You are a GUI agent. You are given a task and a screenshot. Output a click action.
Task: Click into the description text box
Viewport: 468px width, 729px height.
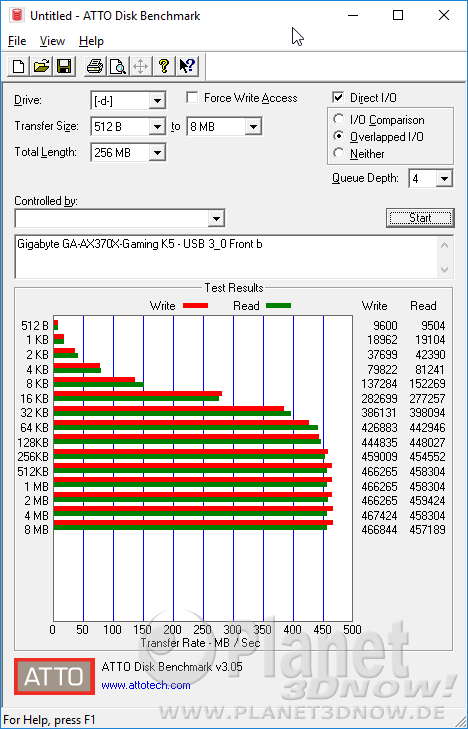pyautogui.click(x=227, y=257)
